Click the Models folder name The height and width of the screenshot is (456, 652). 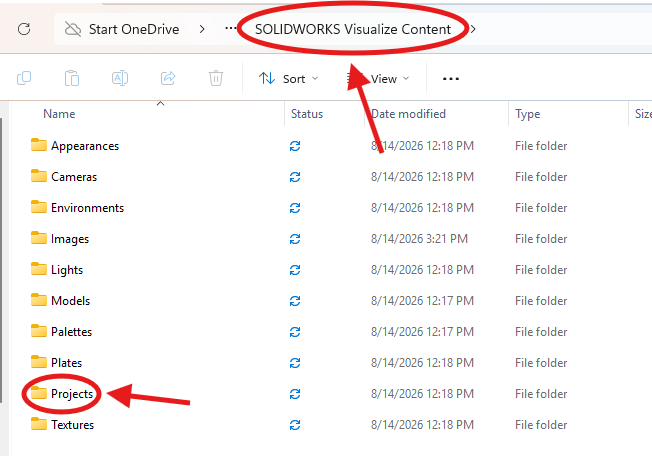70,301
